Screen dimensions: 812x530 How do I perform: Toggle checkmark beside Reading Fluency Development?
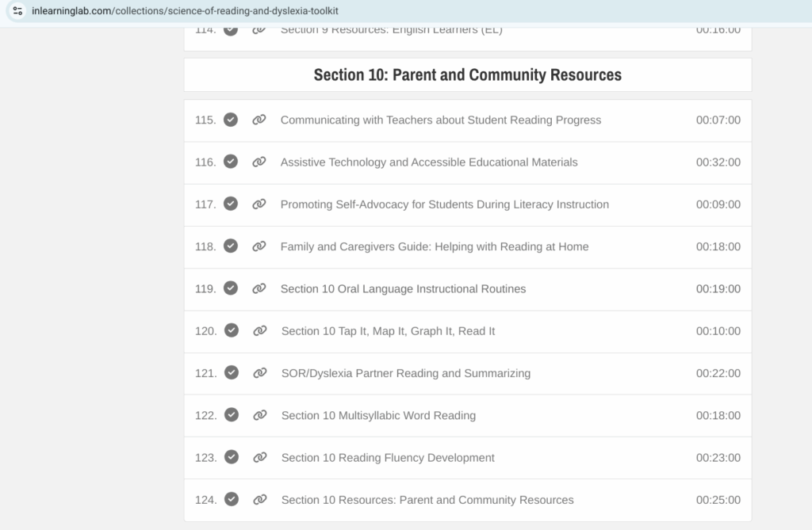232,458
